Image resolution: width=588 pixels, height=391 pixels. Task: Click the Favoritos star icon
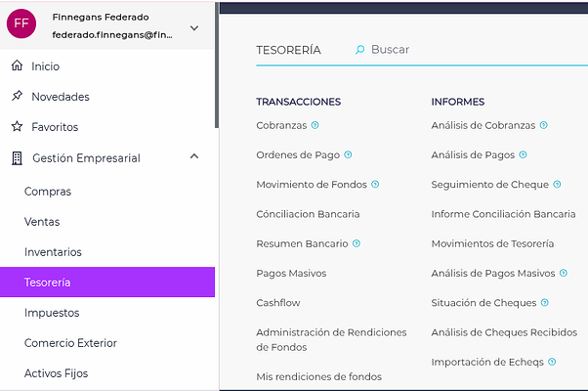pyautogui.click(x=16, y=127)
